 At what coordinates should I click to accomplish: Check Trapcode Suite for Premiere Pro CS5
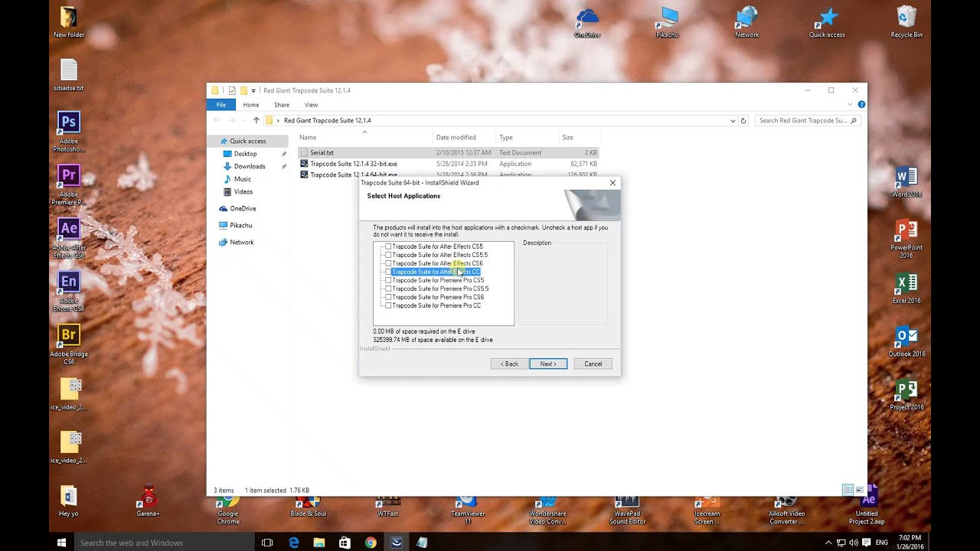pos(388,280)
